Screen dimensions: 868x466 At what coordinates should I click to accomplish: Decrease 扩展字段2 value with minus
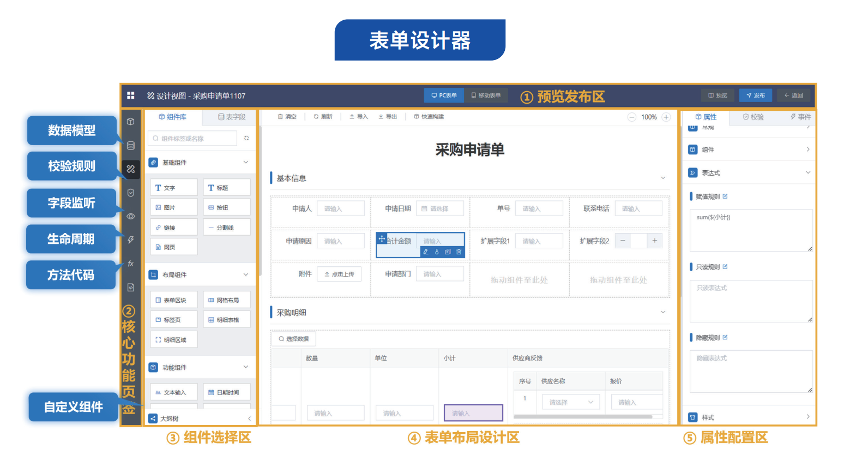pos(623,241)
